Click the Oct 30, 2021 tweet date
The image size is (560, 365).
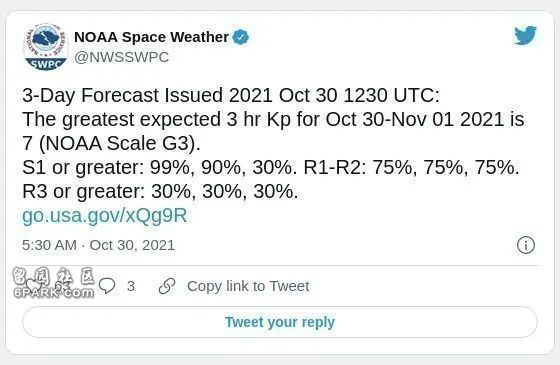click(x=132, y=245)
